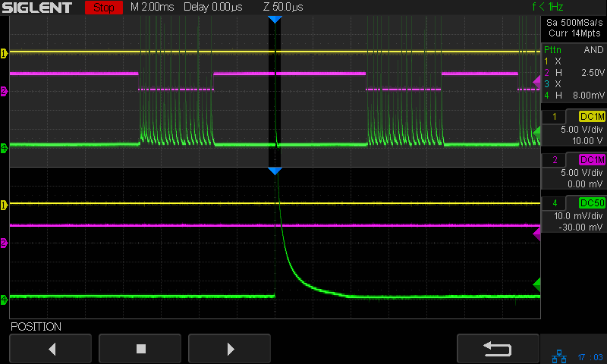Click channel 2 ground marker in upper window
This screenshot has height=364, width=607.
coord(4,91)
